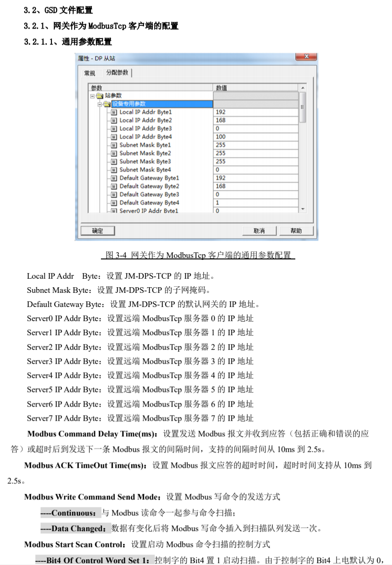Select the Subnet Mask Byte3 row

pos(145,162)
